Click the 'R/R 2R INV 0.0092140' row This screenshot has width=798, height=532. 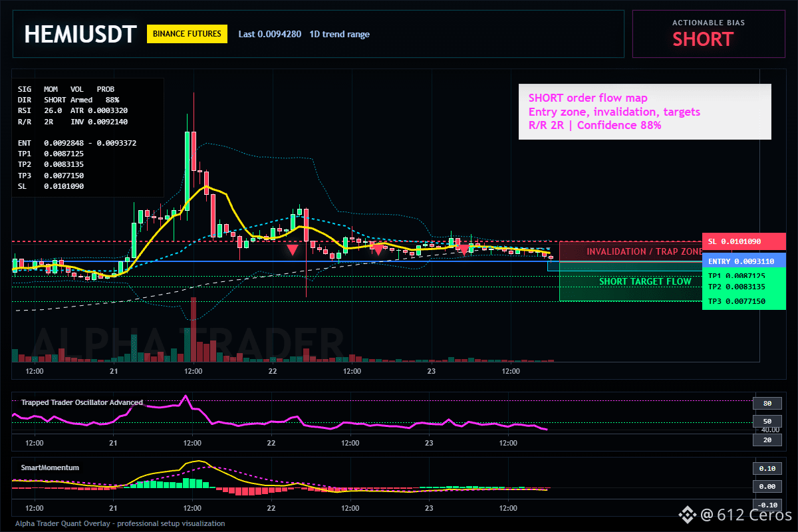[73, 122]
